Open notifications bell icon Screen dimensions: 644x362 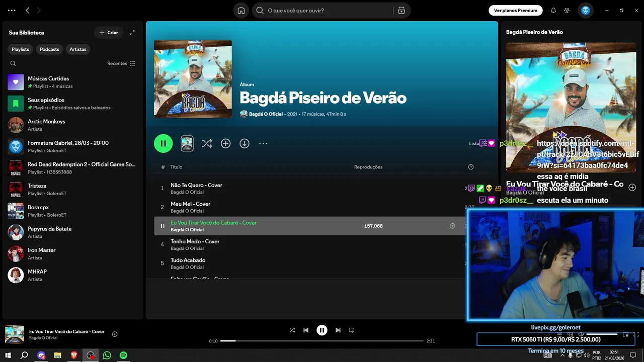(x=553, y=10)
